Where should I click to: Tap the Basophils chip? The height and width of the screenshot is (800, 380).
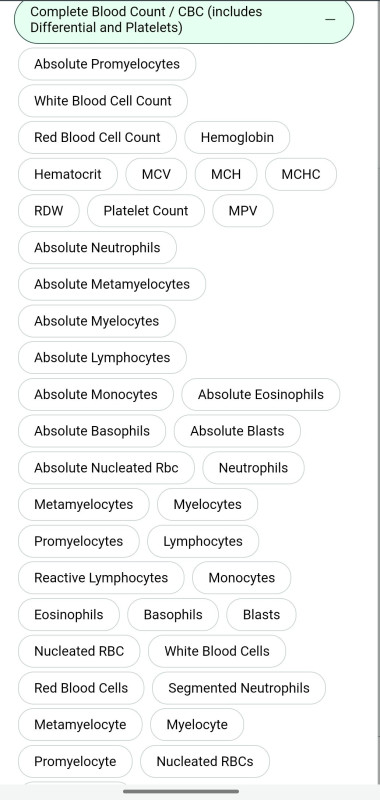pos(173,615)
